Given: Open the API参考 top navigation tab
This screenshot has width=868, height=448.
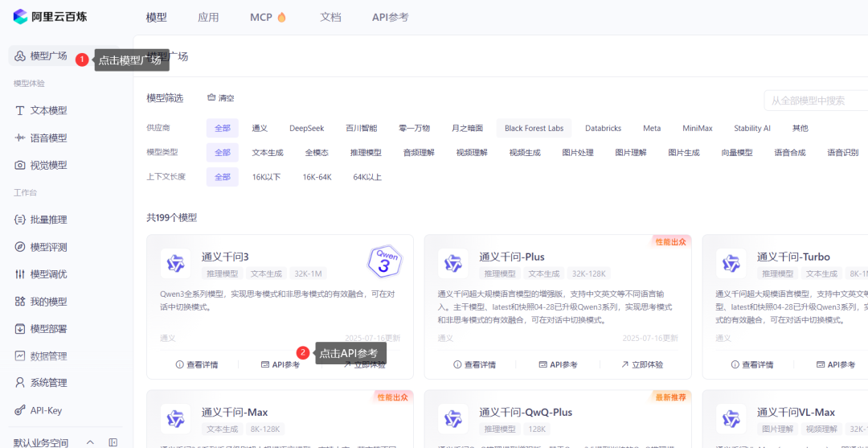Looking at the screenshot, I should 391,17.
